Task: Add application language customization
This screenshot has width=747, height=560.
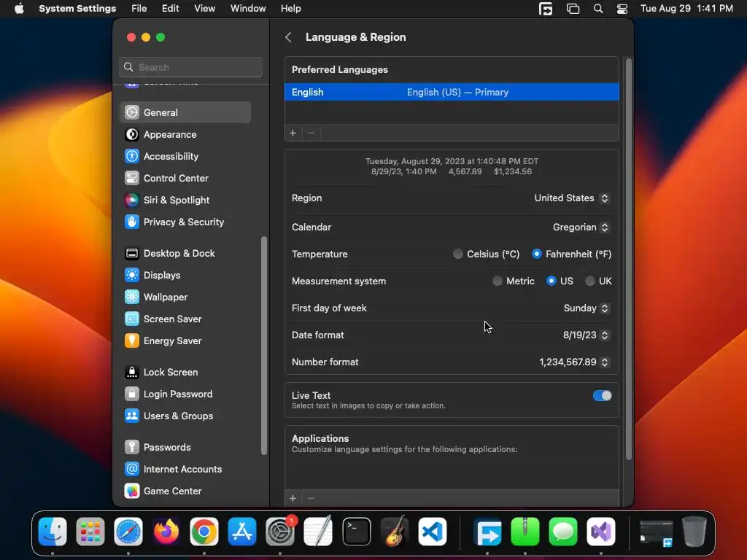Action: click(293, 498)
